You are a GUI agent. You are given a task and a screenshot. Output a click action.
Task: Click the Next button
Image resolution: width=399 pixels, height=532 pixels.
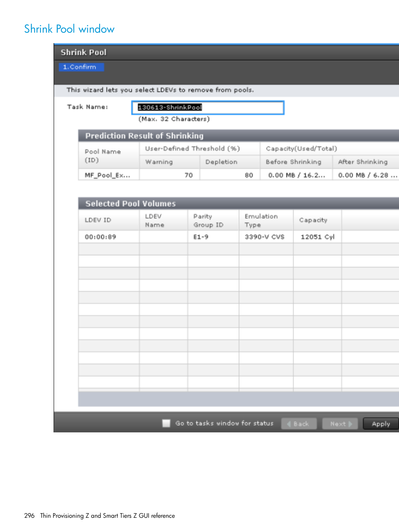coord(340,424)
